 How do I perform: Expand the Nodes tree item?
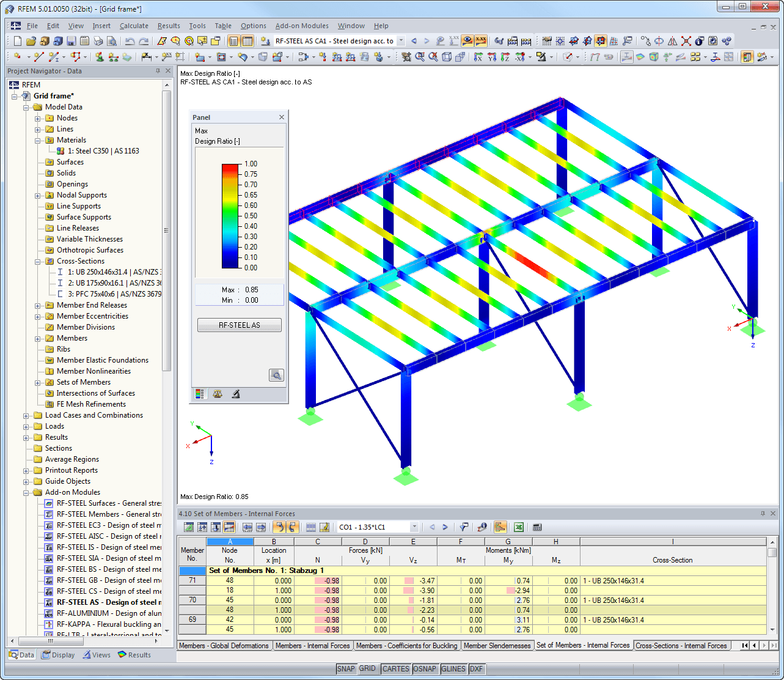pyautogui.click(x=38, y=118)
